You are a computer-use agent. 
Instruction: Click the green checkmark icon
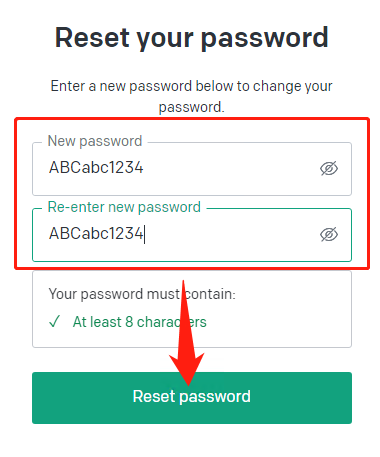pyautogui.click(x=54, y=322)
